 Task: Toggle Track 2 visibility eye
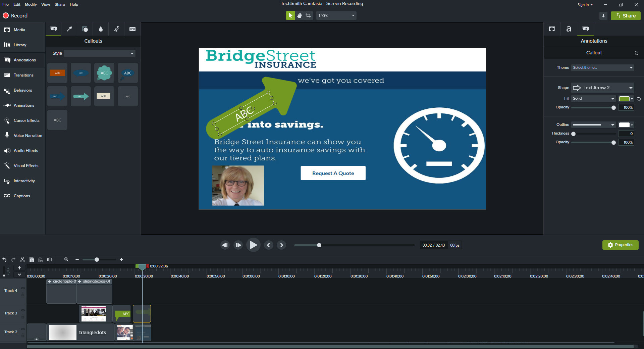(x=23, y=329)
